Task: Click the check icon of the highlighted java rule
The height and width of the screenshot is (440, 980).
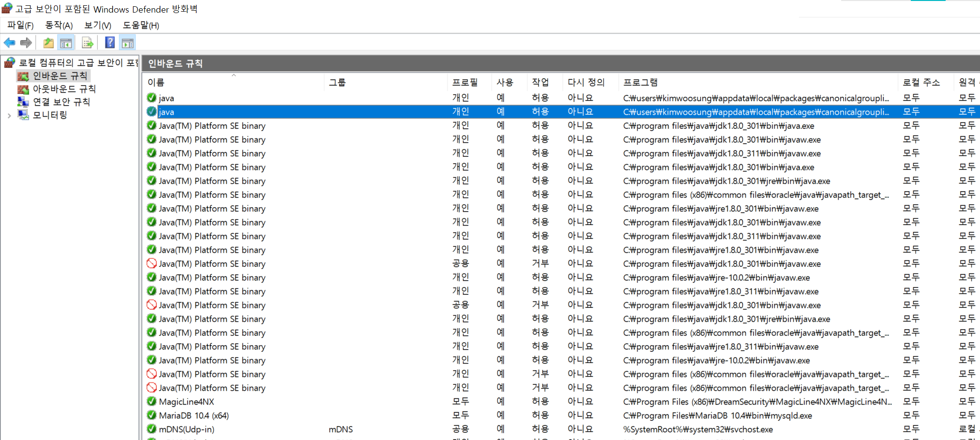Action: click(152, 111)
